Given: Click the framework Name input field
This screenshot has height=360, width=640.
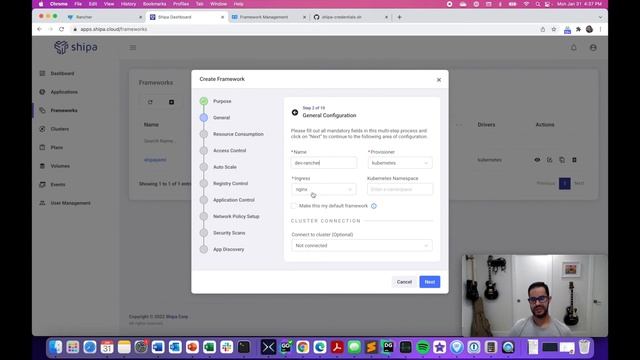Looking at the screenshot, I should point(324,163).
